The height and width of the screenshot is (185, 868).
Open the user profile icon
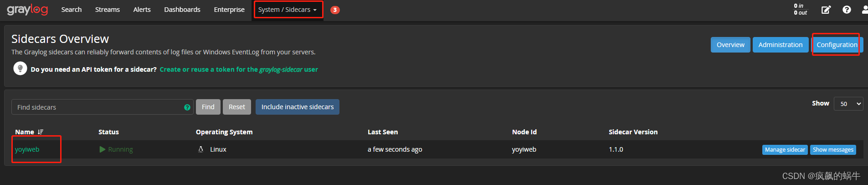click(864, 10)
